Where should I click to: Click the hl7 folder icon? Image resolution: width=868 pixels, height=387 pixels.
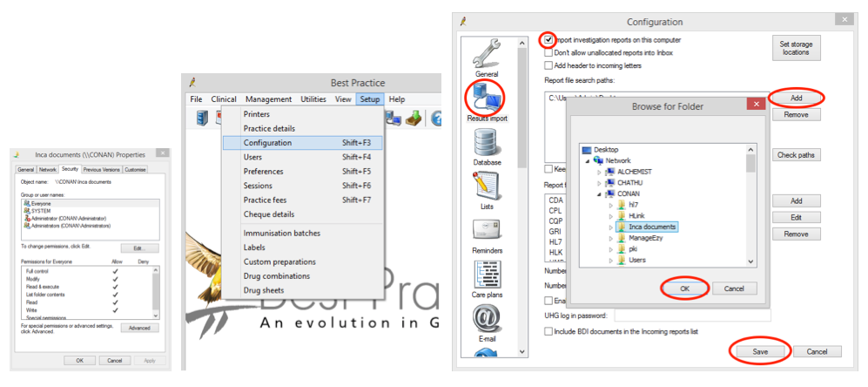click(x=622, y=205)
